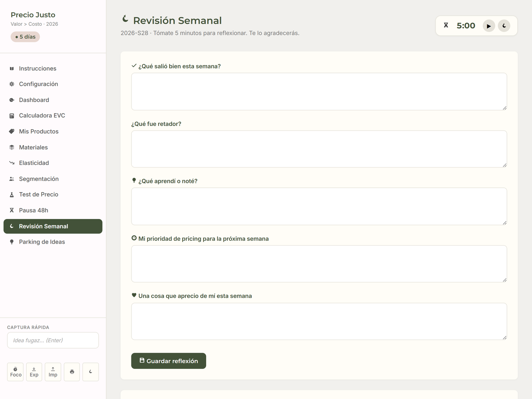Go to the Dashboard section
Screen dimensions: 532x399
(x=53, y=100)
